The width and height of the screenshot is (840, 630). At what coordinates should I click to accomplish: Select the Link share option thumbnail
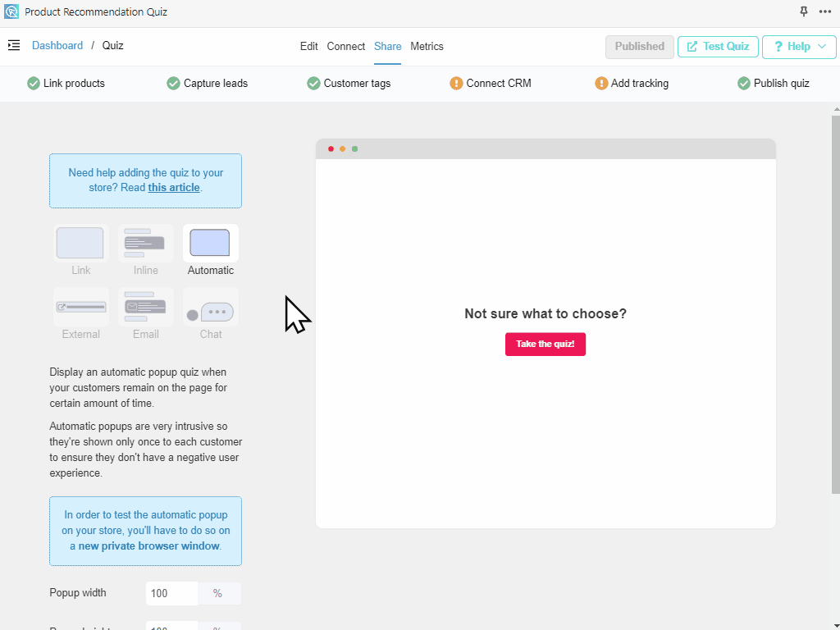tap(80, 243)
